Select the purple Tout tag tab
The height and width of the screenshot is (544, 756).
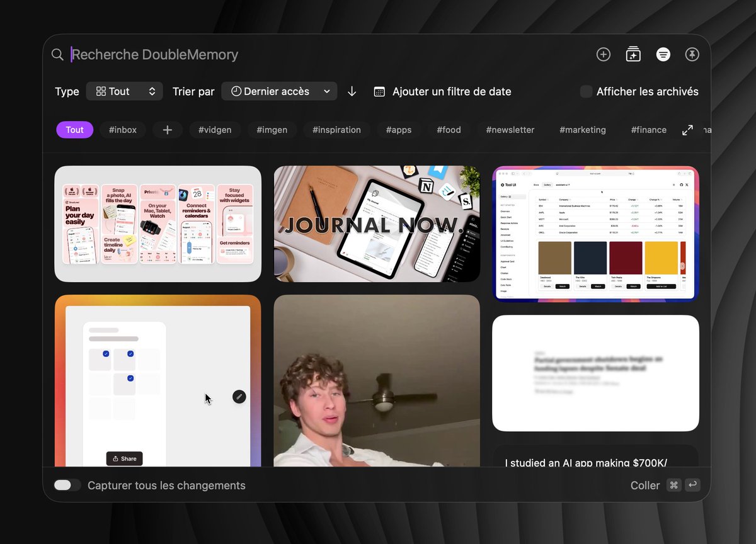click(74, 130)
